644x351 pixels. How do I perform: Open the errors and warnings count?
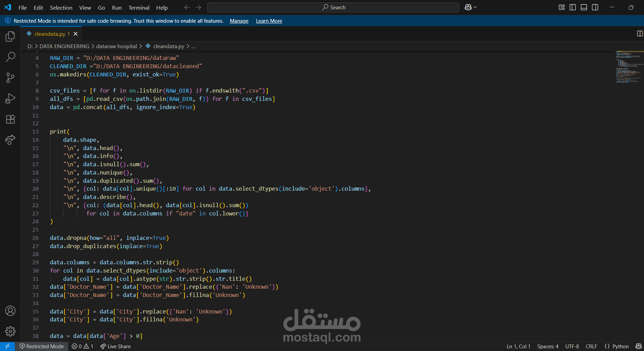tap(83, 346)
